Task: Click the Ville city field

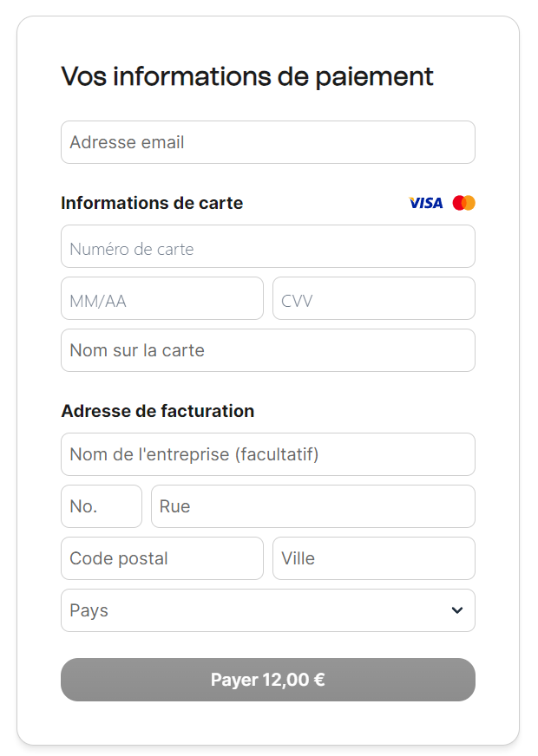Action: [x=373, y=558]
